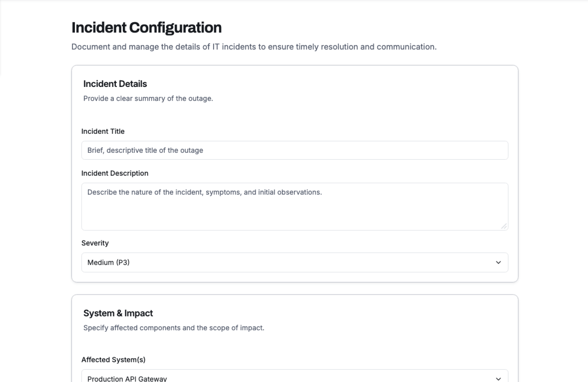Click the "Incident Title" field label

pos(103,131)
